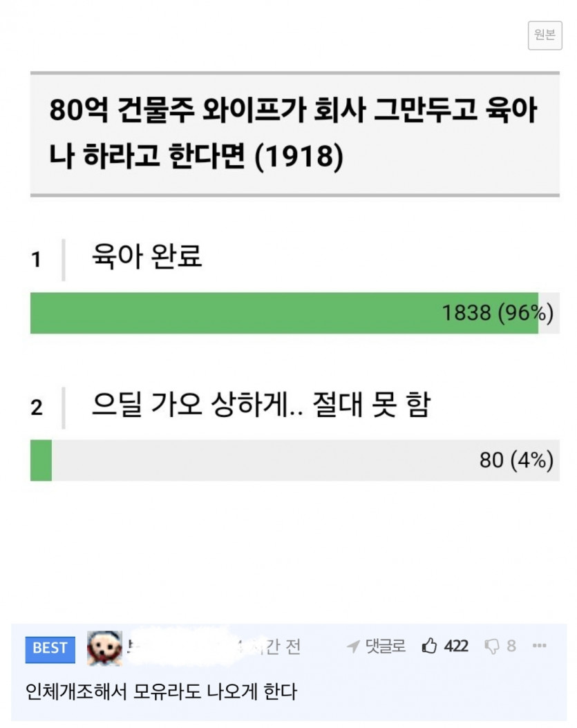Click the thumbs-down dislike icon on the comment
Image resolution: width=577 pixels, height=728 pixels.
pyautogui.click(x=492, y=646)
